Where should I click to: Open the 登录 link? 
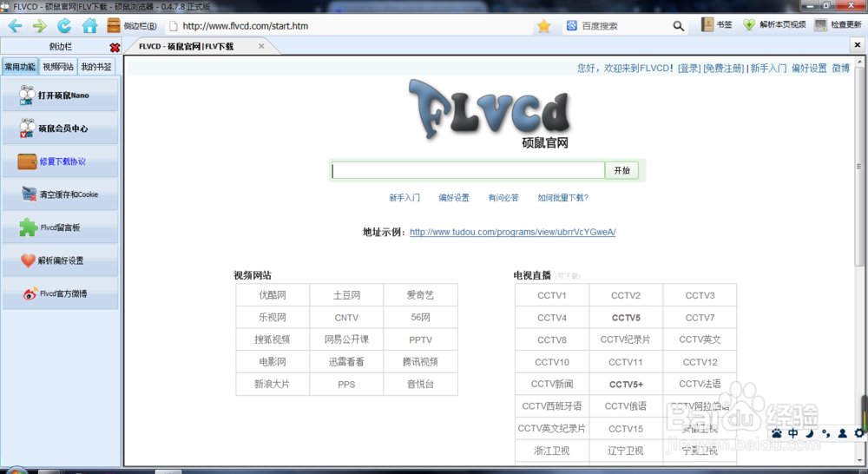pos(688,68)
